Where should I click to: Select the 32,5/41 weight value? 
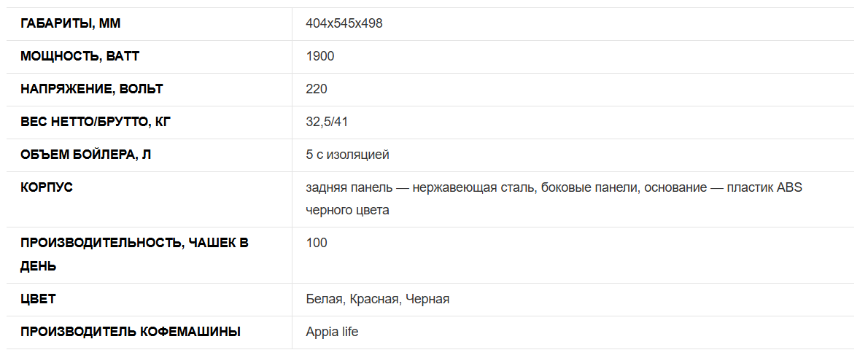click(327, 122)
